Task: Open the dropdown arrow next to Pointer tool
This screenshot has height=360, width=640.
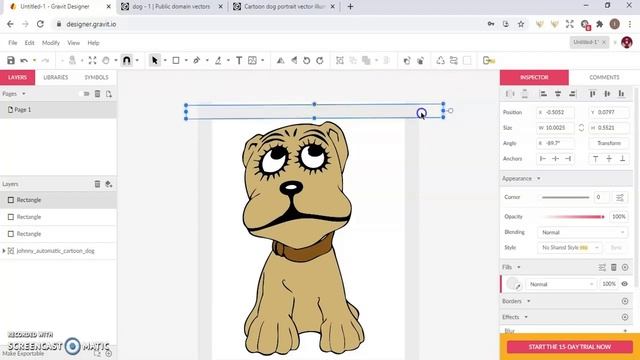Action: [x=165, y=60]
